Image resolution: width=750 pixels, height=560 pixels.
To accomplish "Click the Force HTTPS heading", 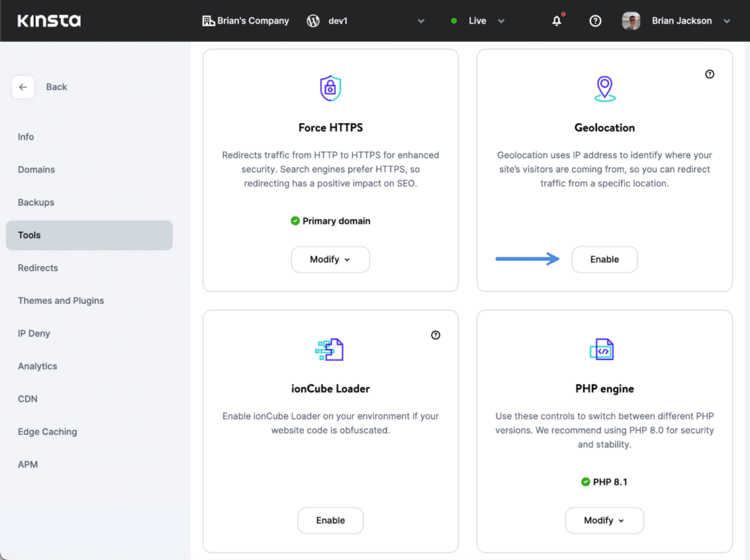I will point(330,127).
